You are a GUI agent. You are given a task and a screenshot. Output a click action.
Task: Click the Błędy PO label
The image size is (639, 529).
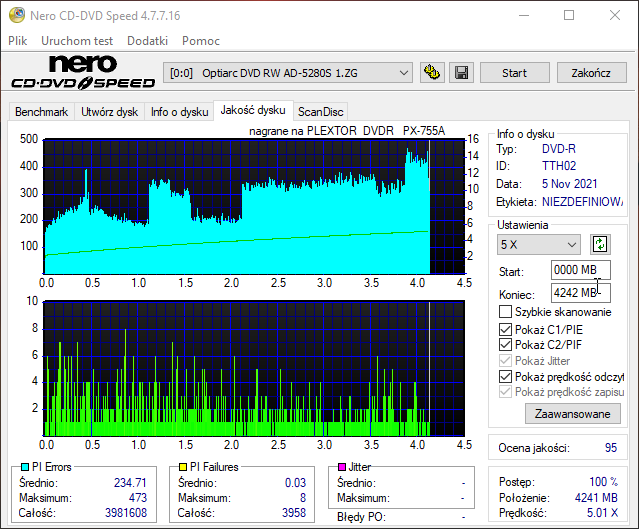tap(361, 517)
